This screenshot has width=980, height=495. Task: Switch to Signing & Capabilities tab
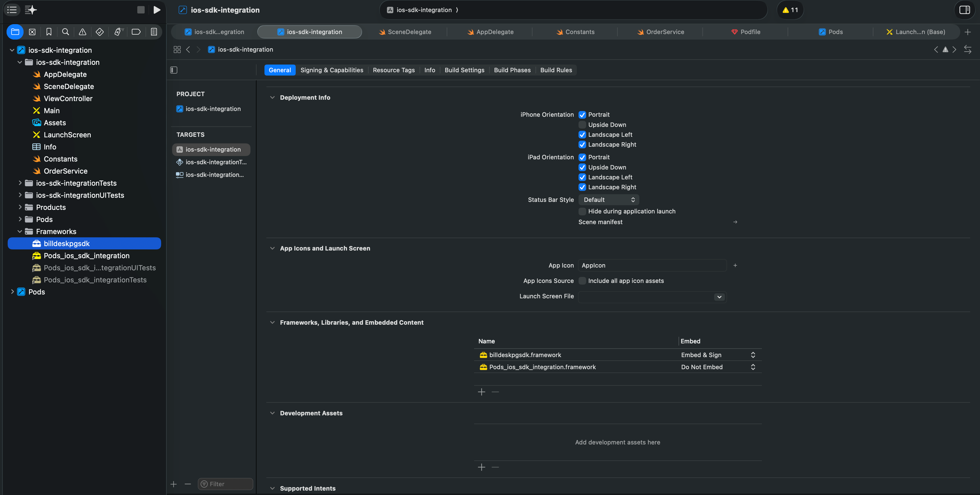tap(332, 70)
